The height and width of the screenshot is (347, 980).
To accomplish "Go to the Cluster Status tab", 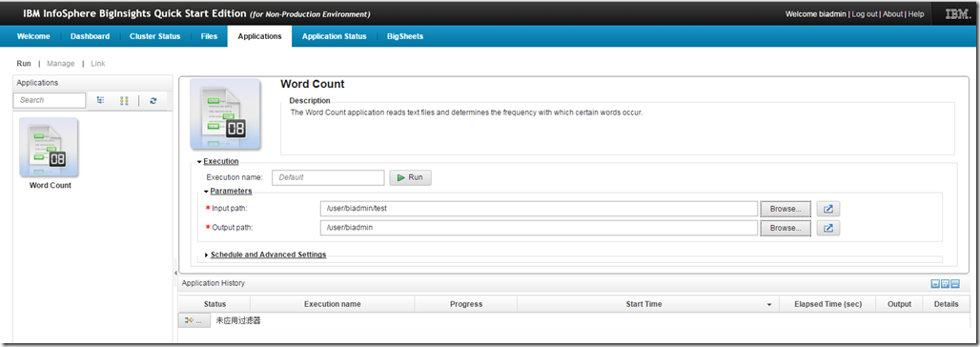I will pos(155,36).
